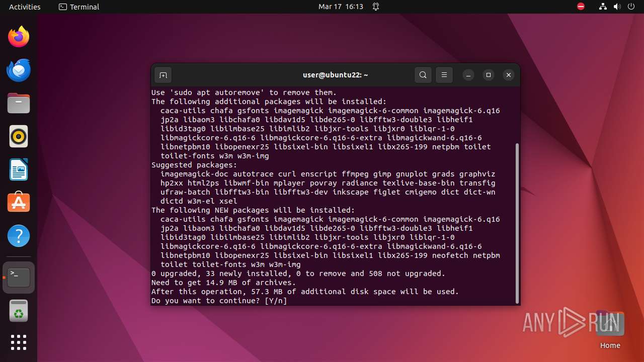This screenshot has height=362, width=644.
Task: Click the terminal title user@ubuntu22: ~
Action: click(x=336, y=75)
